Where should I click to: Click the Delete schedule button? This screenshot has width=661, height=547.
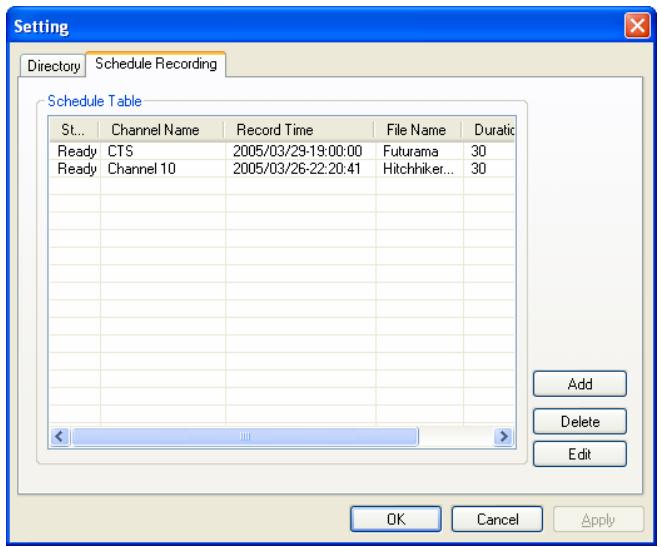[580, 421]
